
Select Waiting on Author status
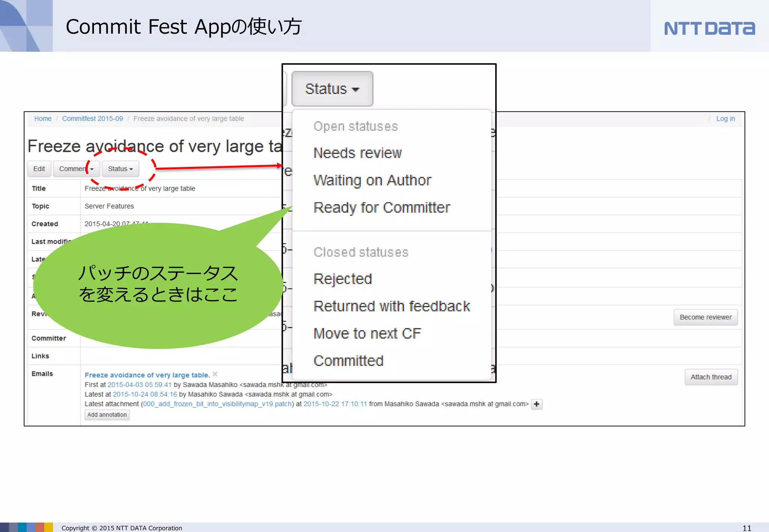tap(372, 180)
